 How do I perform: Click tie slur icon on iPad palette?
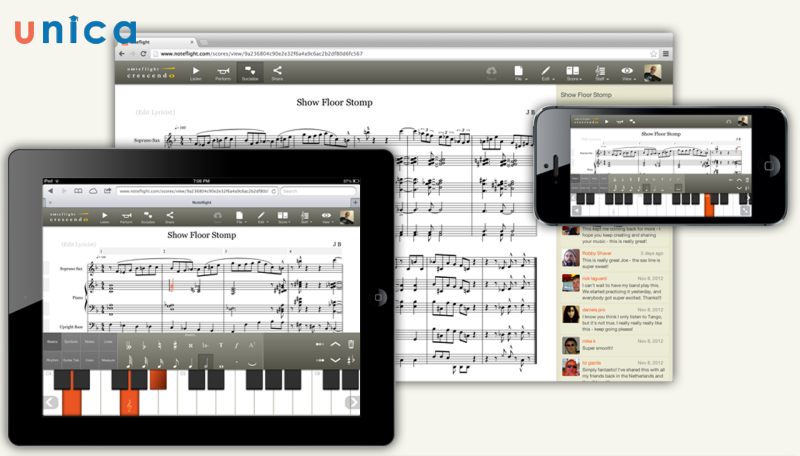(x=252, y=363)
